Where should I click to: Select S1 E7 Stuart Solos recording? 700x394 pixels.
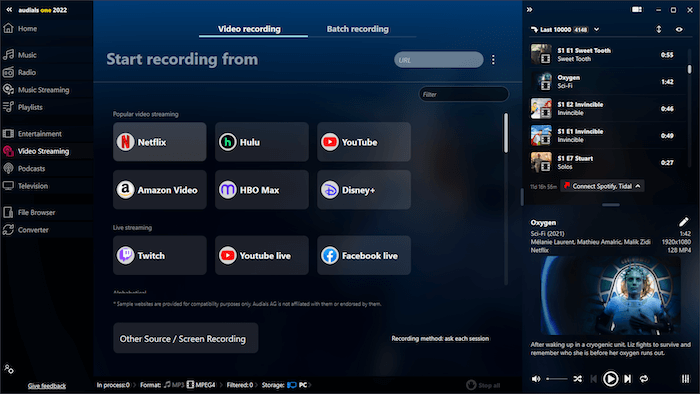606,162
